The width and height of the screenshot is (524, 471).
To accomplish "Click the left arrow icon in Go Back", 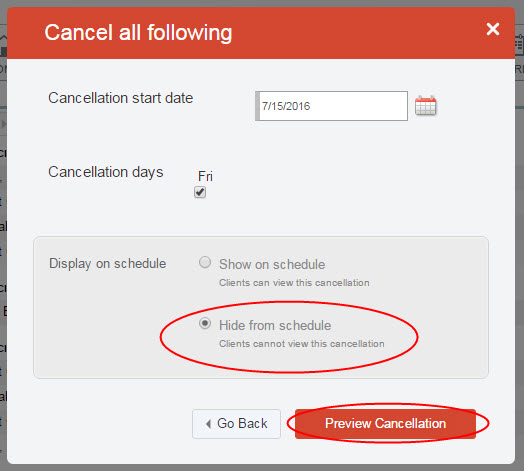I will (x=209, y=424).
